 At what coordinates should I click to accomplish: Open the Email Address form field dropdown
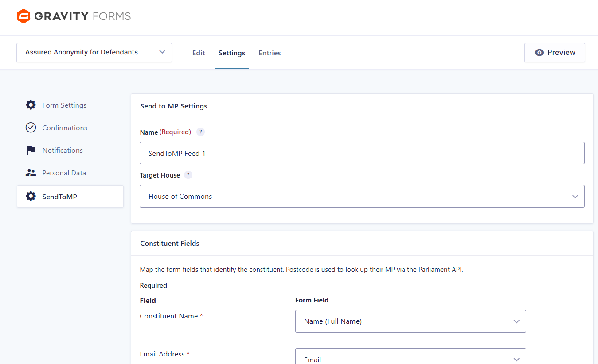pos(410,356)
